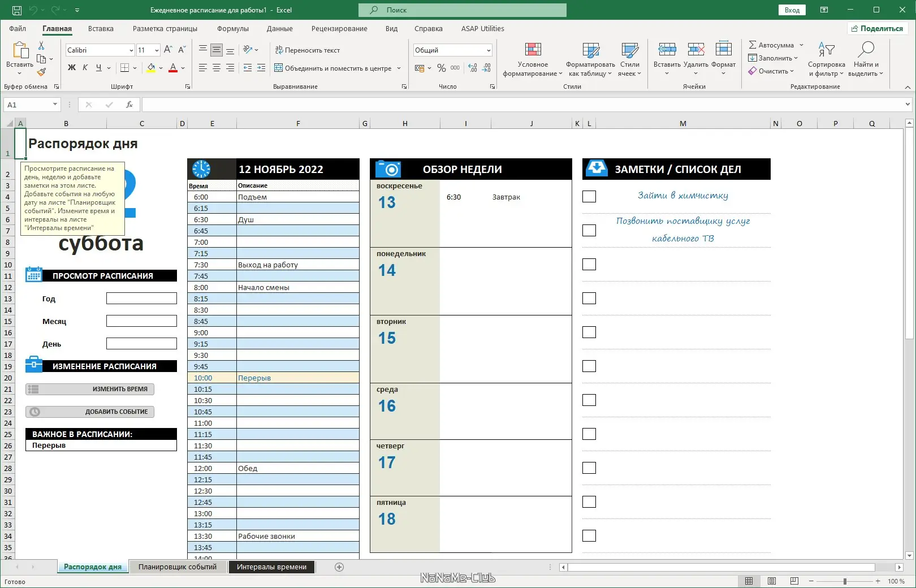Open the font size dropdown
The height and width of the screenshot is (588, 916).
click(157, 50)
